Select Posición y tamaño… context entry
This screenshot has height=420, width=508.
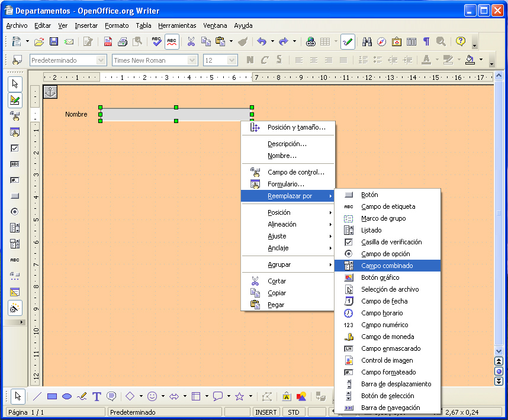[296, 127]
